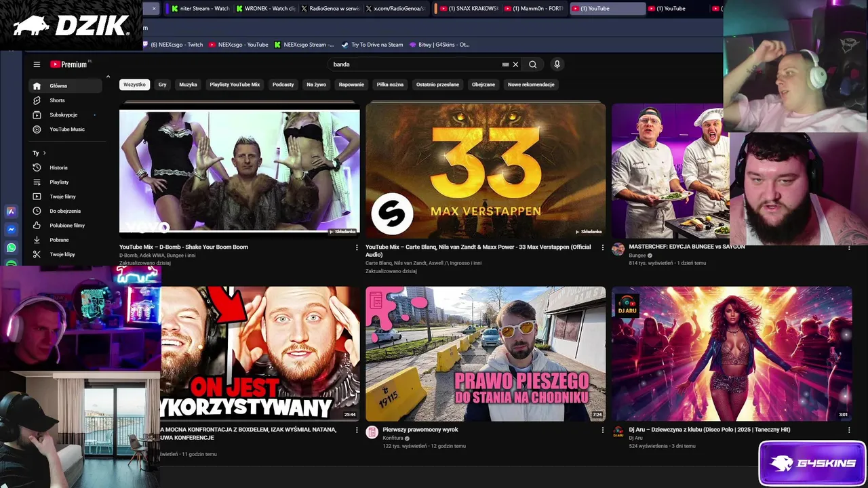Open more options for Pierwszy prawomocny wyrok
868x488 pixels.
tap(603, 430)
